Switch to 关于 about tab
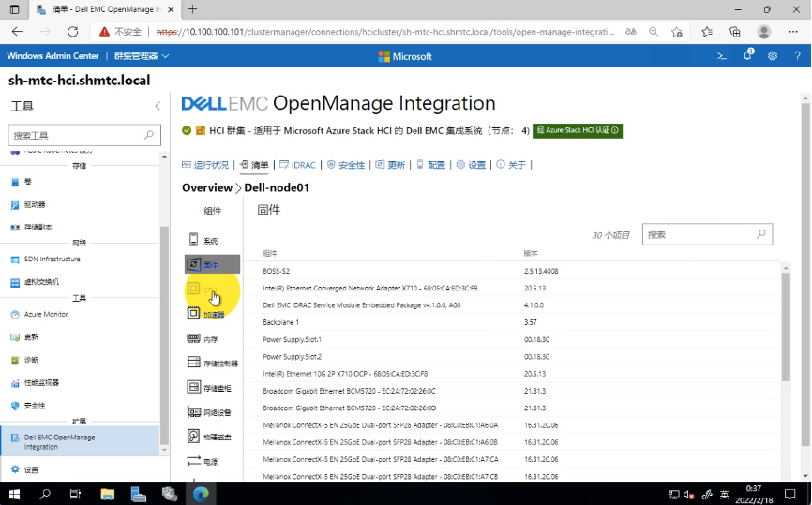The width and height of the screenshot is (812, 505). 511,165
